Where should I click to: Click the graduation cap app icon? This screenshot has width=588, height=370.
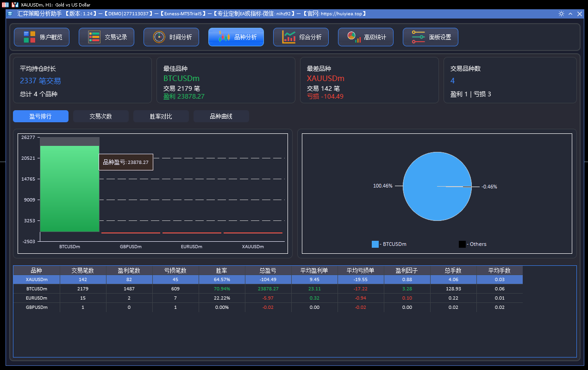(10, 14)
